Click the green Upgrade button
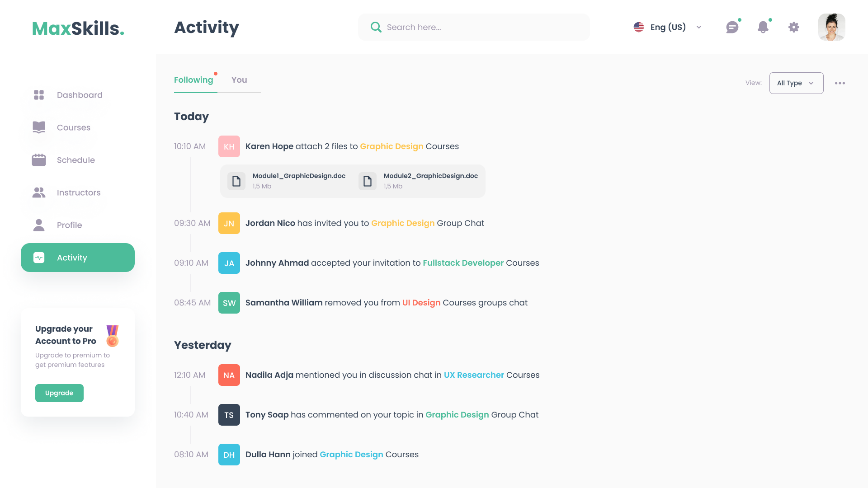Viewport: 868px width, 488px height. tap(59, 393)
